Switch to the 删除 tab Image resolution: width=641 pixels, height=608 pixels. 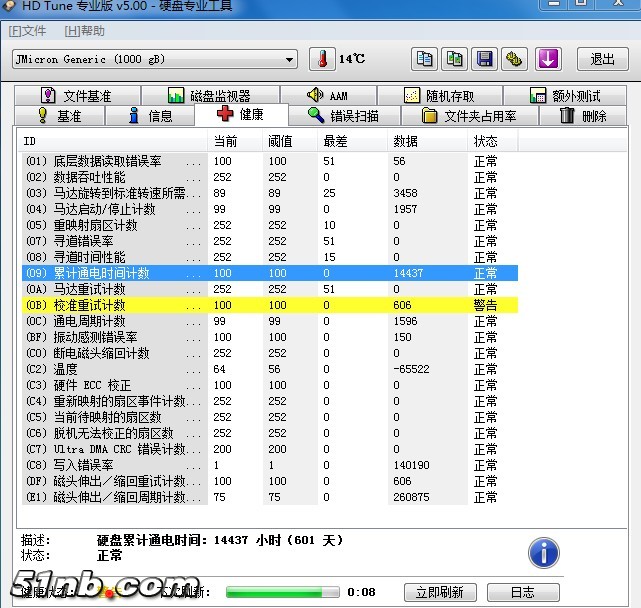583,116
